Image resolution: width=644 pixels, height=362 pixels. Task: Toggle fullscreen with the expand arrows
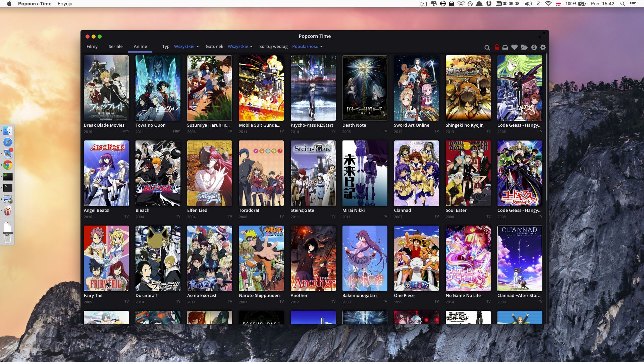541,36
